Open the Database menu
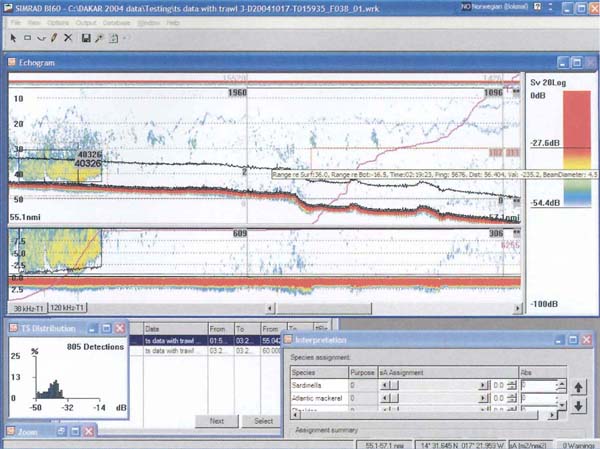The height and width of the screenshot is (449, 600). (116, 21)
